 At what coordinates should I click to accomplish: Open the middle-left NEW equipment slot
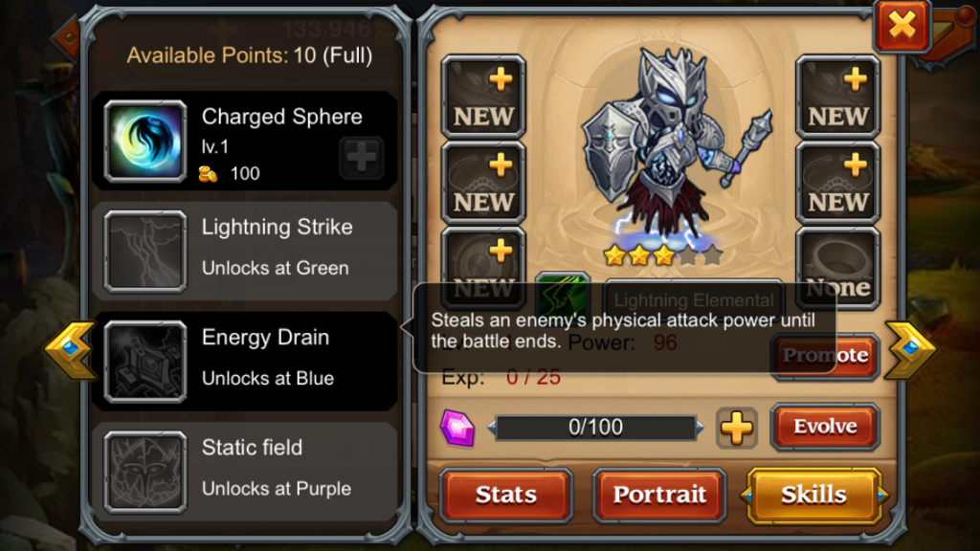[483, 183]
